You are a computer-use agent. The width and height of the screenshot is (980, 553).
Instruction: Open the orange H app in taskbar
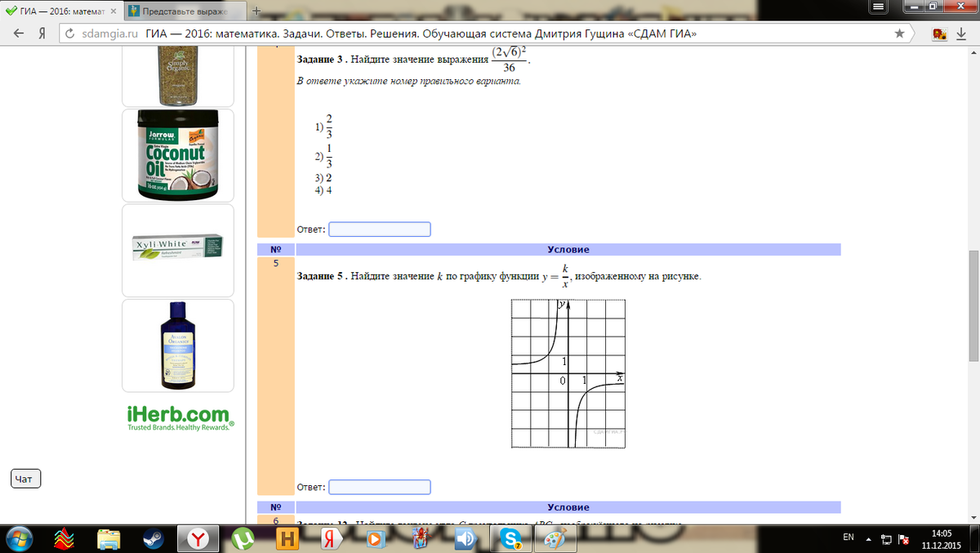[x=287, y=539]
